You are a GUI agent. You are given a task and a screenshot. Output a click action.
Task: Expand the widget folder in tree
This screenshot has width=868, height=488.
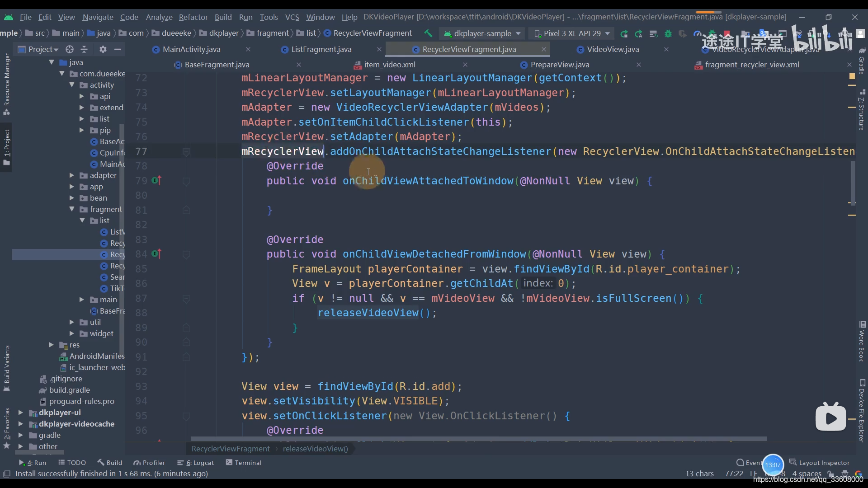(72, 333)
